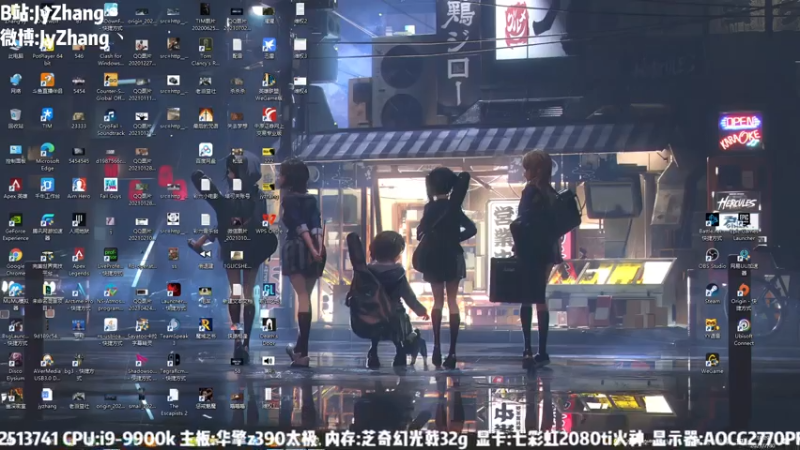Open the 英雄联盟 WeGame版 shortcut
Viewport: 800px width, 450px height.
pos(269,86)
